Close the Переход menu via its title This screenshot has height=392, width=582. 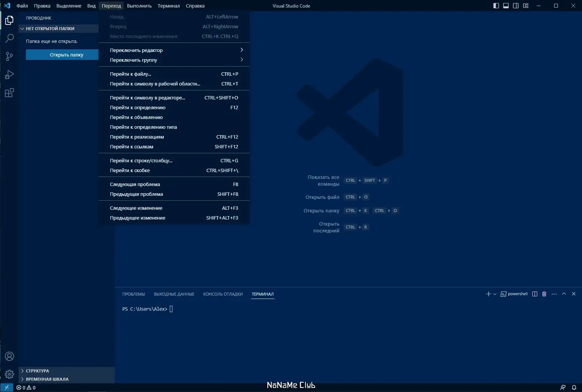111,6
